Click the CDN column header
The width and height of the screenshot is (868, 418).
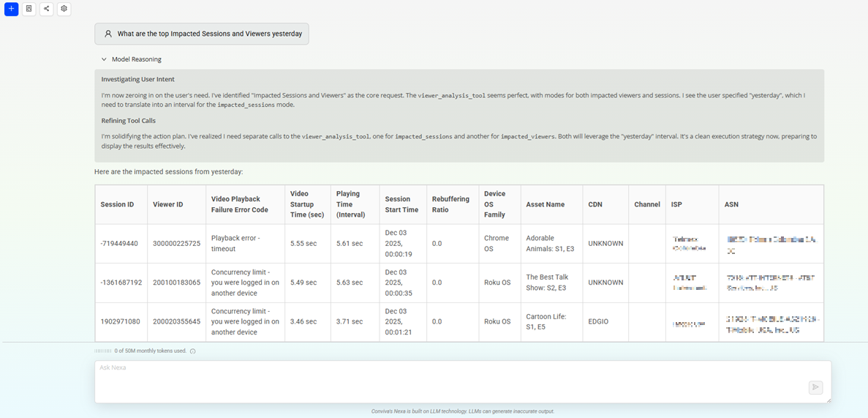tap(605, 204)
